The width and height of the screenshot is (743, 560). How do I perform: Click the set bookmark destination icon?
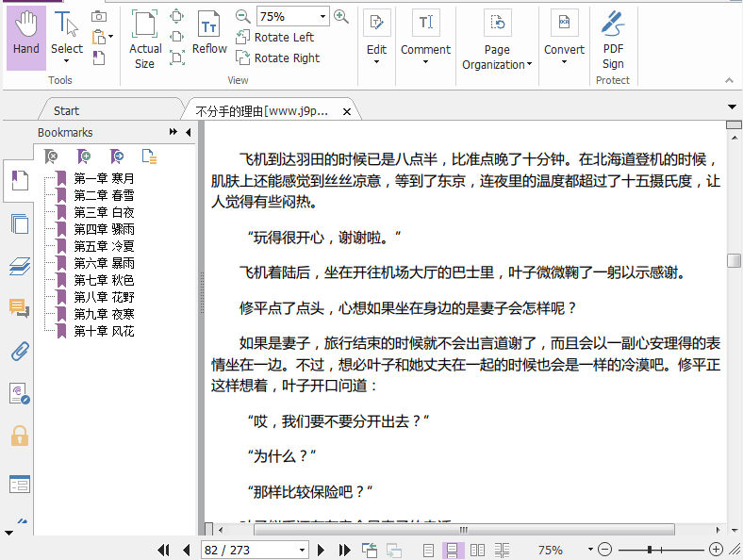(117, 156)
